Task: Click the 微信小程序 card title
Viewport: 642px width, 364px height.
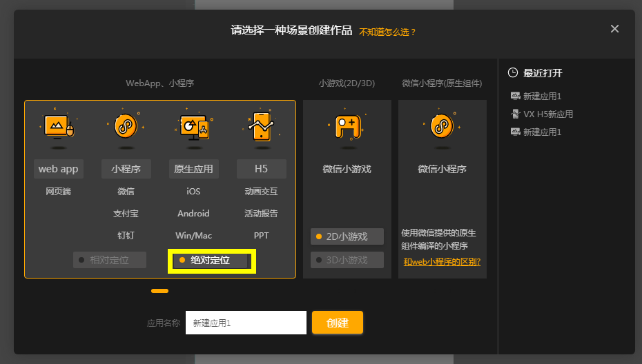Action: (442, 169)
